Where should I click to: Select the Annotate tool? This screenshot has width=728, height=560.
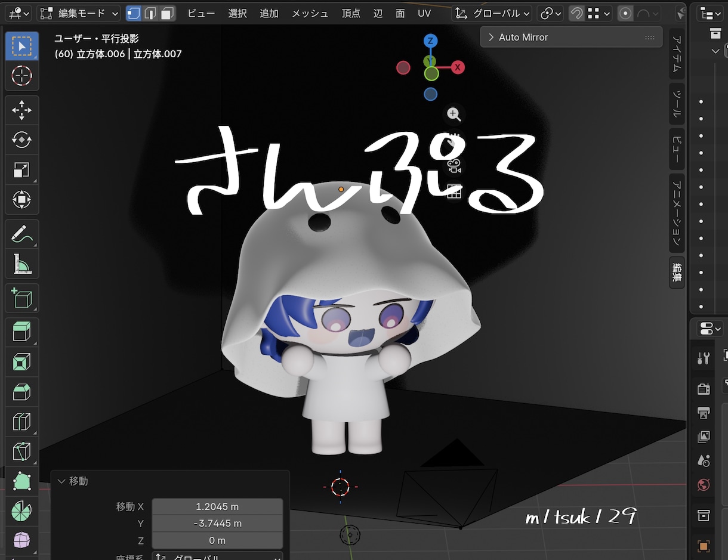click(22, 234)
